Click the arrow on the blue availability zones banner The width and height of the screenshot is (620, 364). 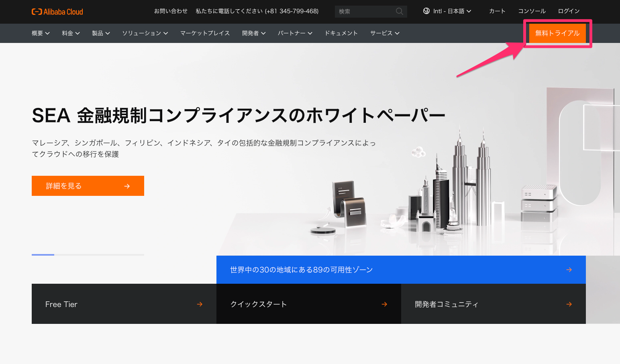pos(569,270)
